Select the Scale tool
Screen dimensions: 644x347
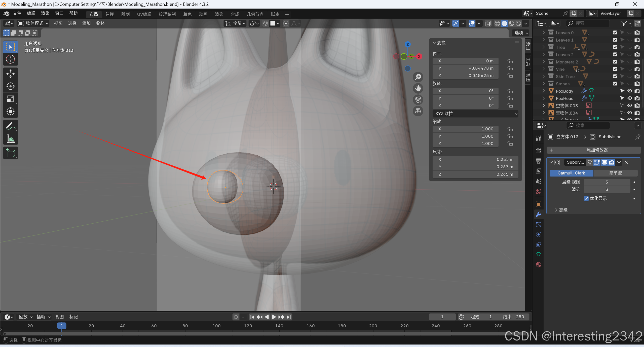10,99
